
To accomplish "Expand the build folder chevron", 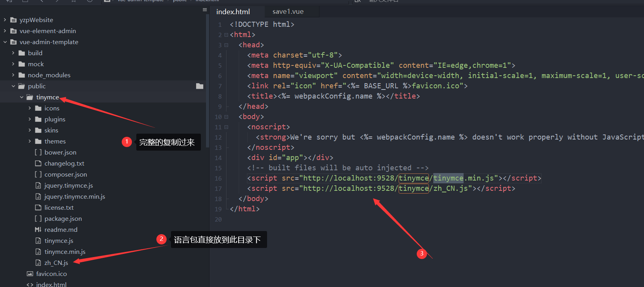I will [x=13, y=53].
